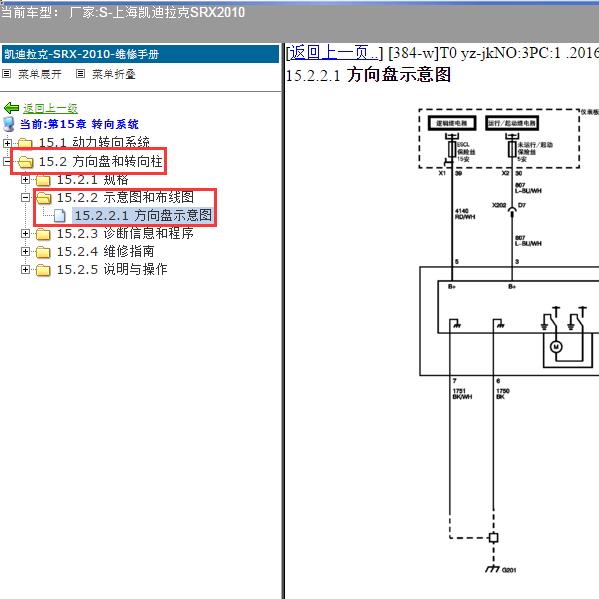This screenshot has height=599, width=599.
Task: Expand the 15.1 动力转向系统 node
Action: [7, 143]
